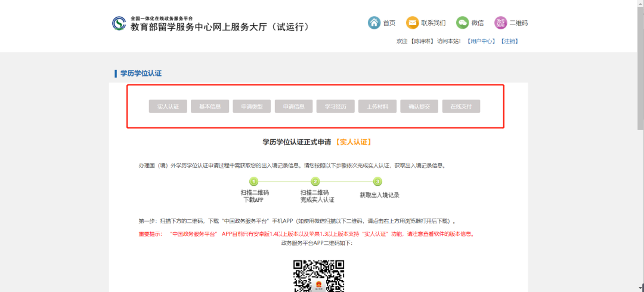The width and height of the screenshot is (644, 292).
Task: Click the username 陈诗琳 in welcome text
Action: coord(422,41)
